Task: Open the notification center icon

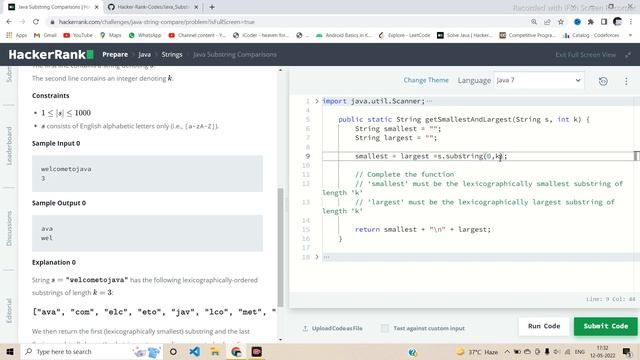Action: click(x=627, y=351)
